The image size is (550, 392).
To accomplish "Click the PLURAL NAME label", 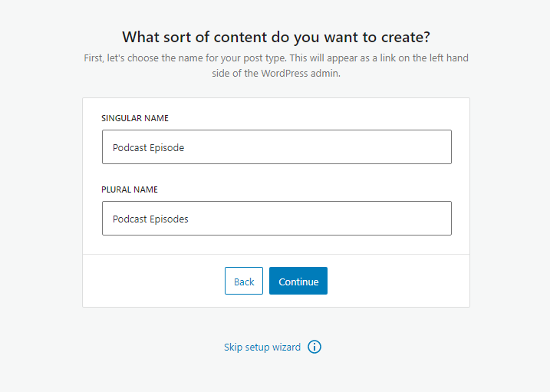I will coord(130,189).
